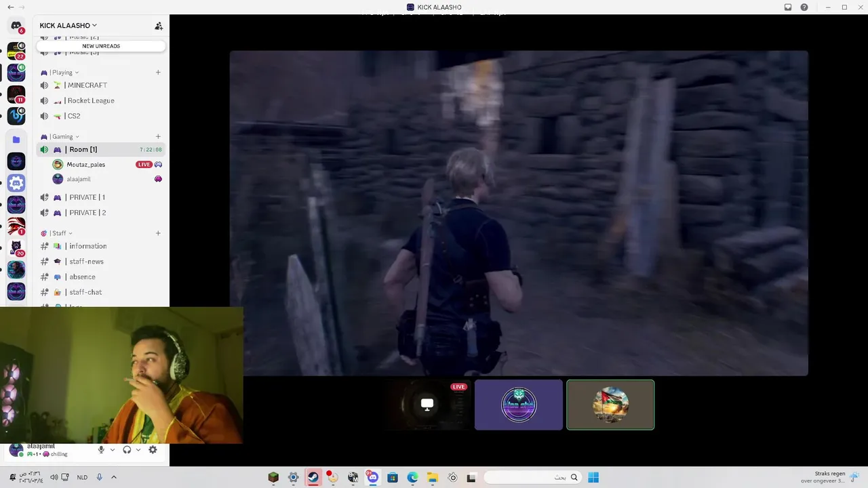The width and height of the screenshot is (868, 488).
Task: Click the taskbar microphone icon
Action: [x=99, y=477]
